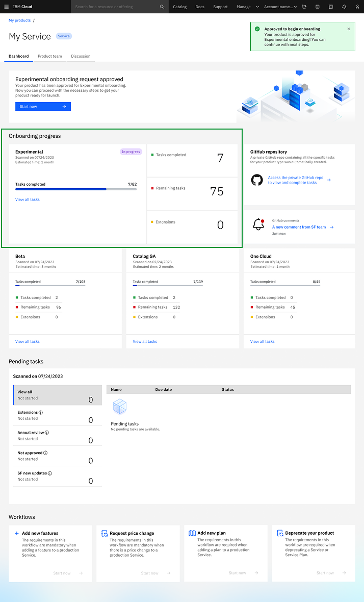Open the notifications bell in header
The height and width of the screenshot is (602, 364).
[x=344, y=7]
